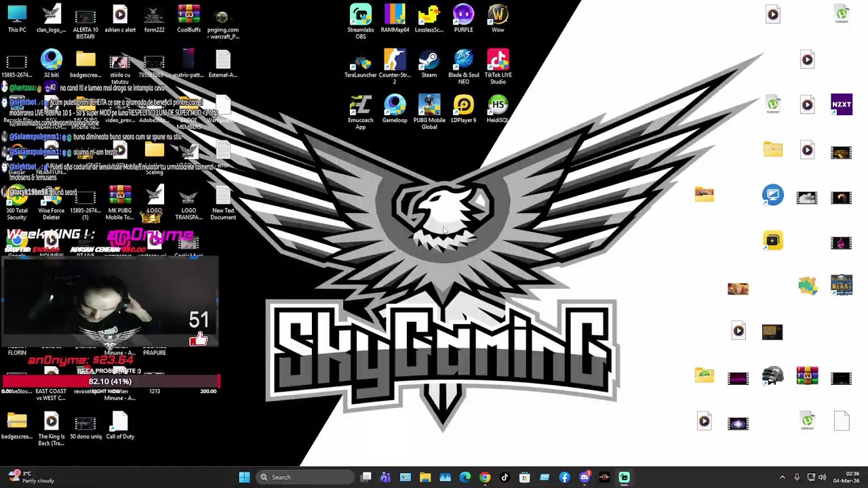Image resolution: width=868 pixels, height=488 pixels.
Task: Select the matrix-patt... file icon
Action: [x=189, y=64]
